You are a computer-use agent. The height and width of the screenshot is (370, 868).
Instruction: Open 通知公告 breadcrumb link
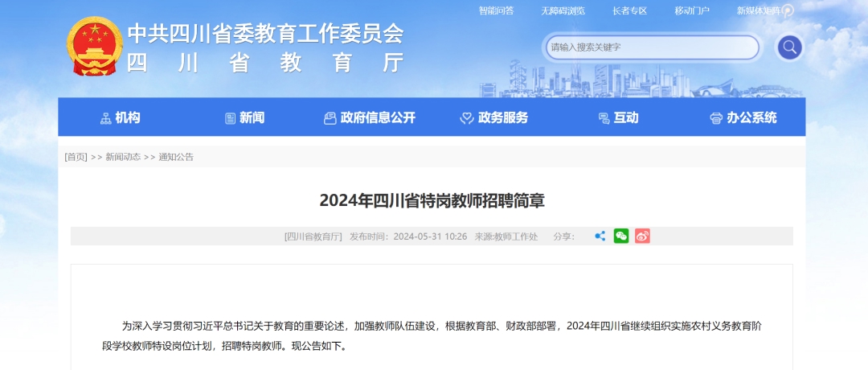(176, 157)
